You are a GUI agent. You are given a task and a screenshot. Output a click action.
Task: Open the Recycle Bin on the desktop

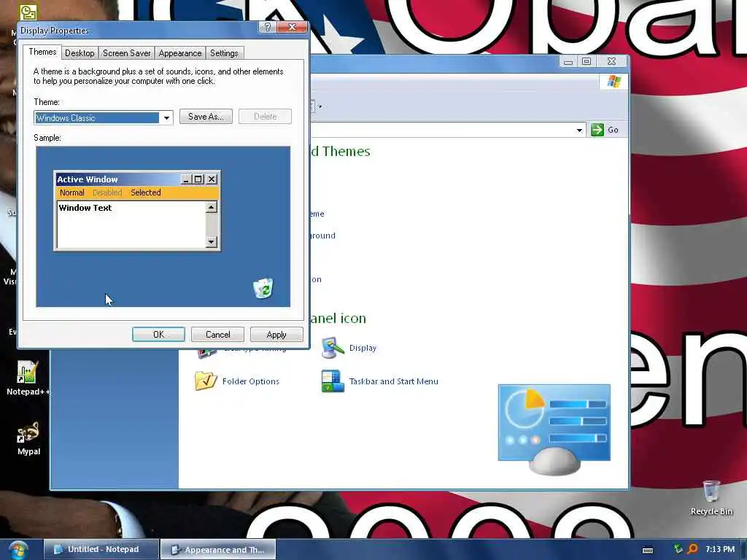[711, 498]
